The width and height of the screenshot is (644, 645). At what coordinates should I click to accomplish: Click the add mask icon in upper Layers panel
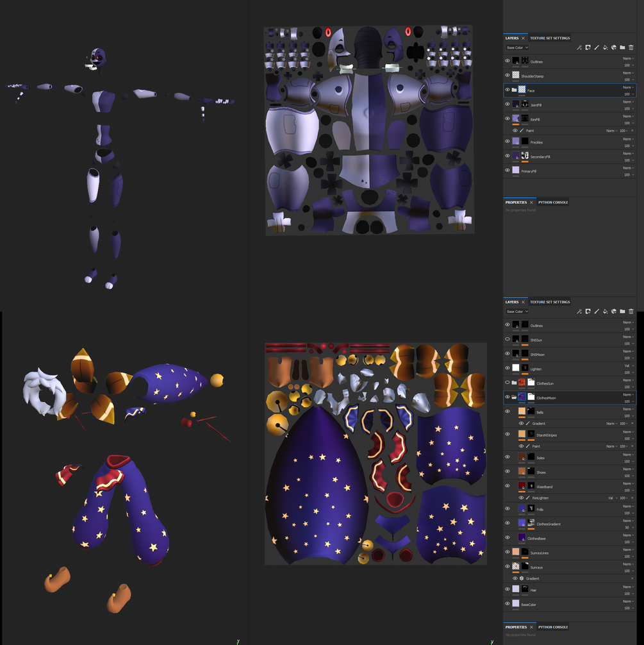588,47
